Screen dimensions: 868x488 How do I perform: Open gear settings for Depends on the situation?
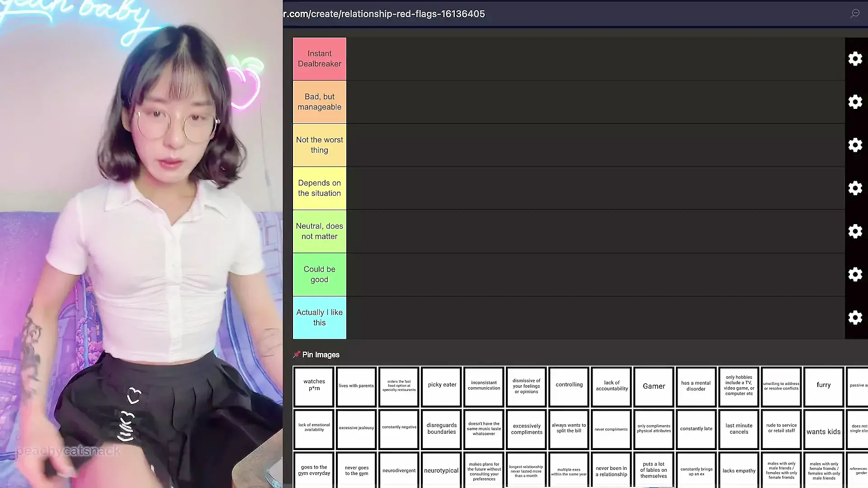coord(855,188)
